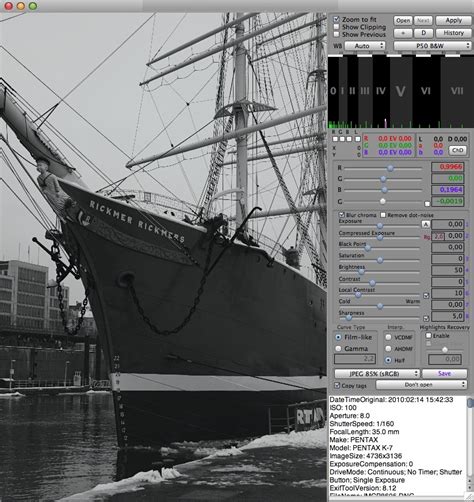The width and height of the screenshot is (474, 502).
Task: Toggle the Copy tags checkbox
Action: [x=337, y=385]
